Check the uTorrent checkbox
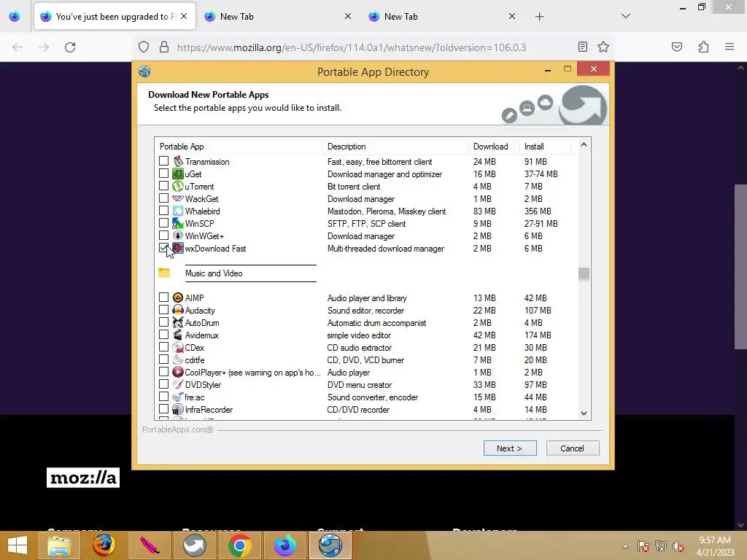The image size is (747, 560). click(x=163, y=186)
